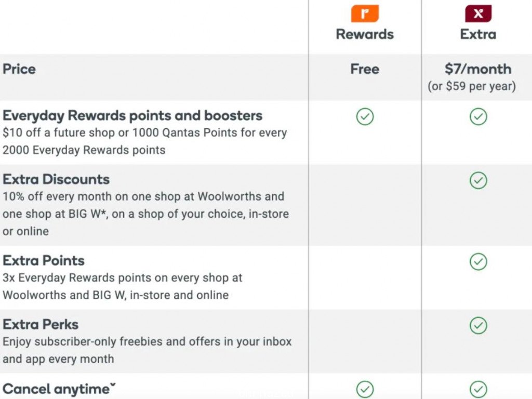
Task: Click the Extra checkmark for Everyday Rewards points
Action: pos(478,117)
